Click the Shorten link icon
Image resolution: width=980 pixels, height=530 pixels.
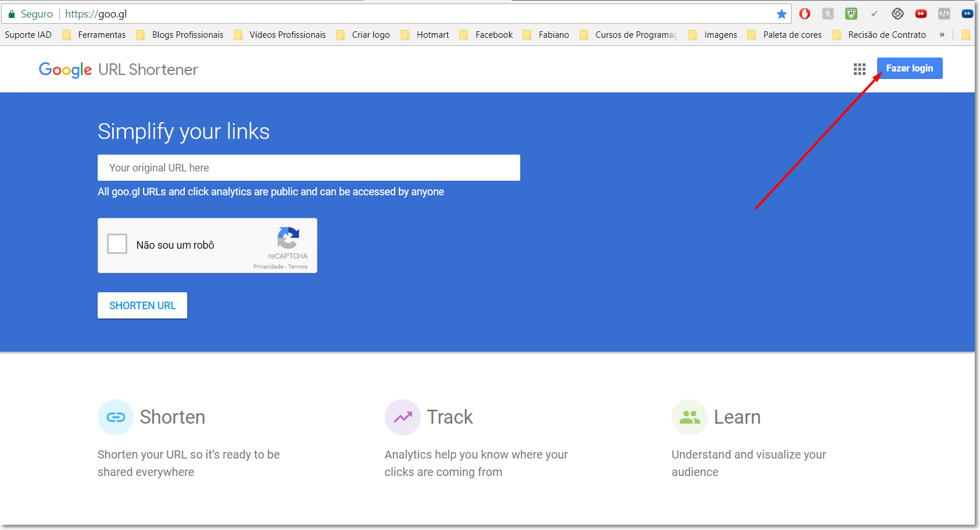(116, 417)
